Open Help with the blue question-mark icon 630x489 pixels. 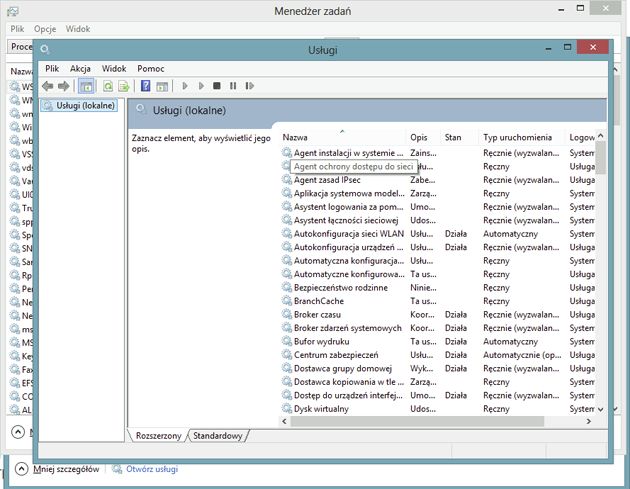(x=145, y=86)
